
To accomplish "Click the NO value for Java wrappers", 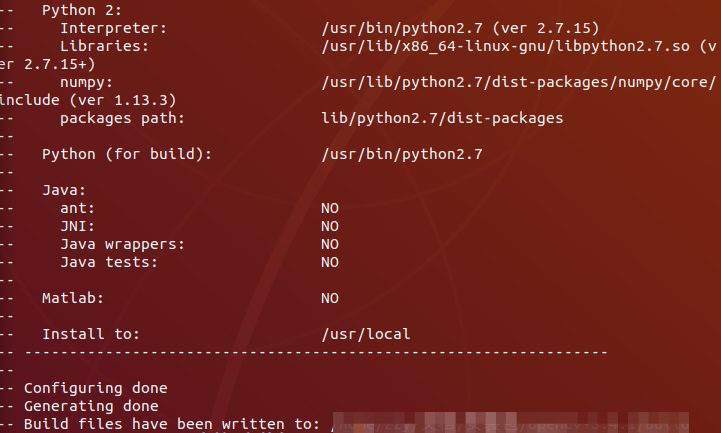I will [330, 245].
